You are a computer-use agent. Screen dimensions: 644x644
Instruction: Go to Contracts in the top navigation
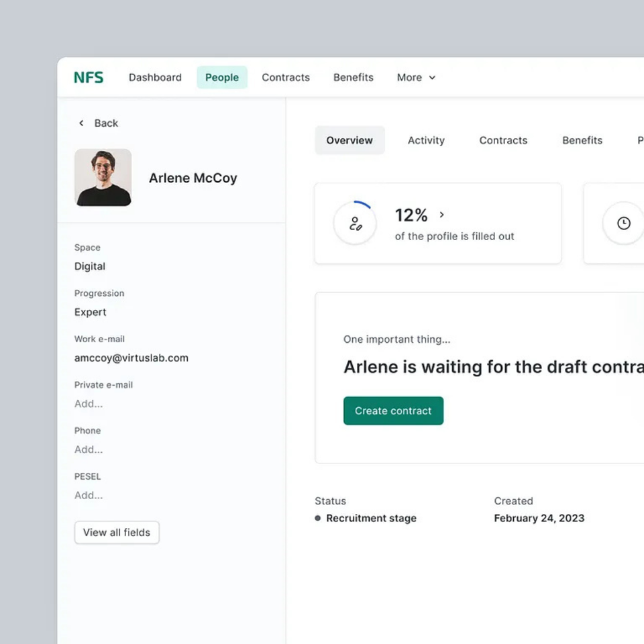(286, 77)
